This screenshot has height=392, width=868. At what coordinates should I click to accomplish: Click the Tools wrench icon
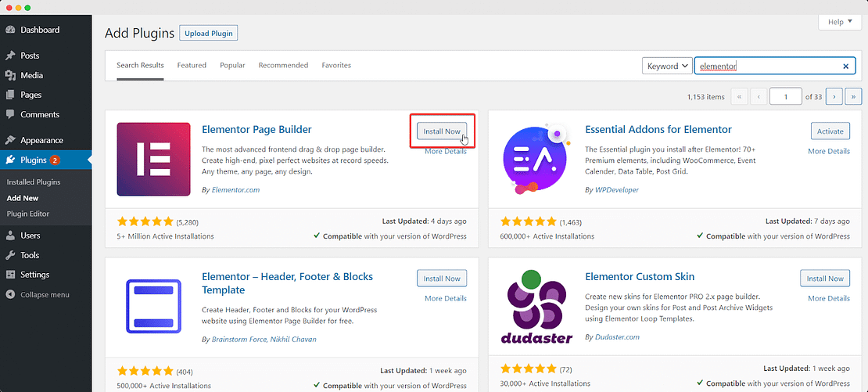(10, 255)
